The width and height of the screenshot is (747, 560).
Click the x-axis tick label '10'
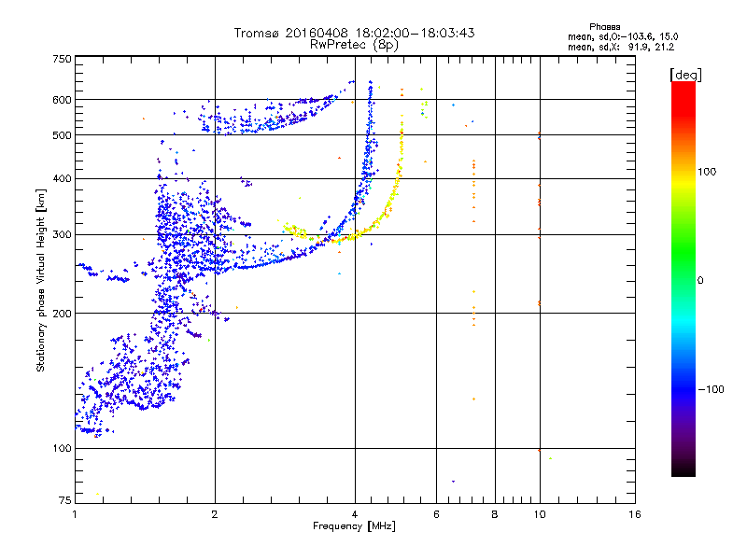point(540,514)
